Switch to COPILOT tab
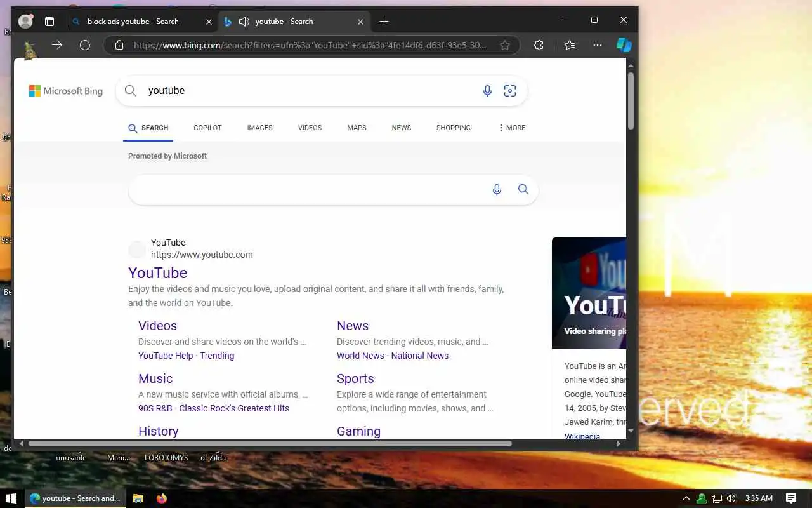812x508 pixels. click(x=207, y=128)
